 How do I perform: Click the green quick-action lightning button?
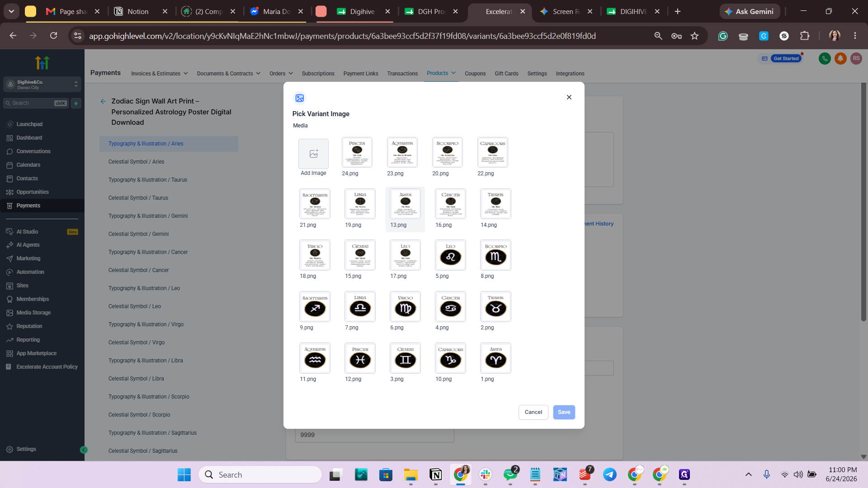(76, 103)
